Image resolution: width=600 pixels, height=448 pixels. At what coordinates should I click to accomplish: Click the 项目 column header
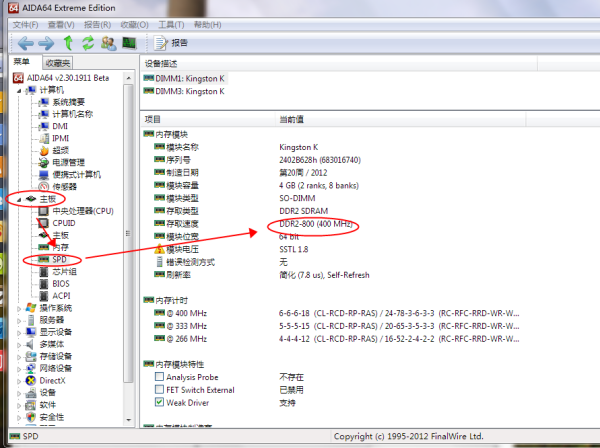click(x=208, y=119)
